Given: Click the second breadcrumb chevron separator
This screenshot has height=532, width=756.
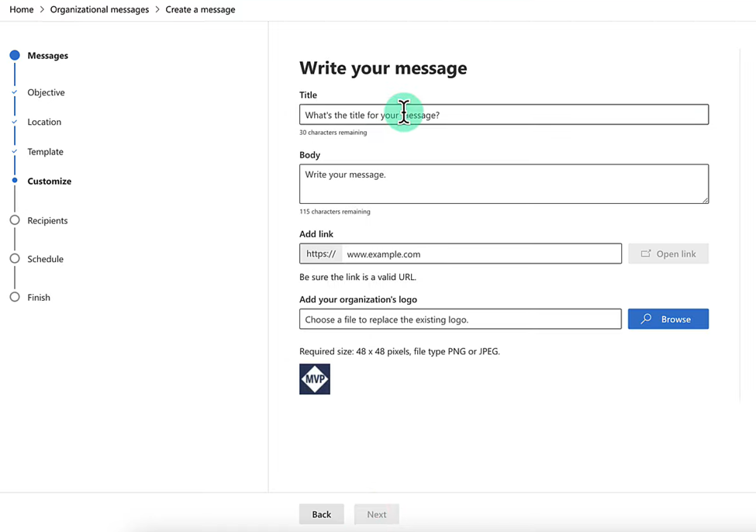Looking at the screenshot, I should [x=157, y=9].
